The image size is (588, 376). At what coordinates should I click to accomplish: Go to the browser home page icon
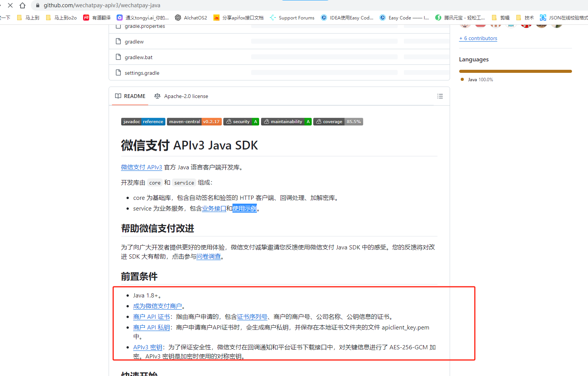(22, 5)
